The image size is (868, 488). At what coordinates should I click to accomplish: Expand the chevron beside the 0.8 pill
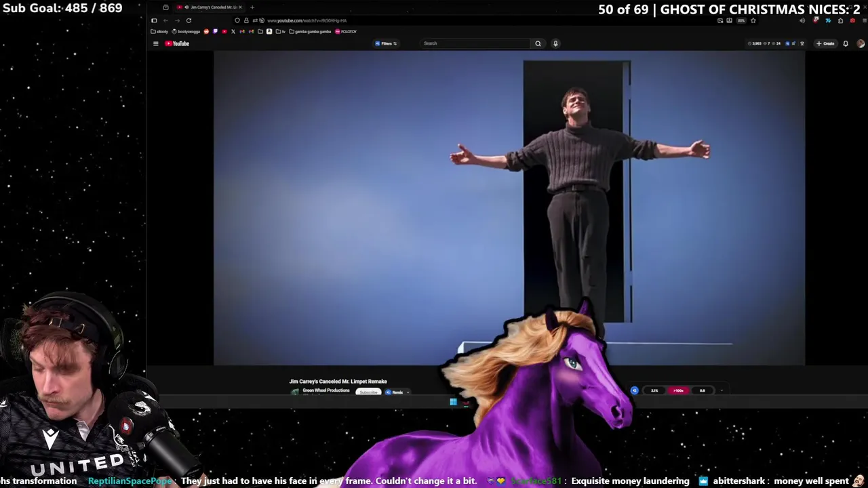(722, 390)
